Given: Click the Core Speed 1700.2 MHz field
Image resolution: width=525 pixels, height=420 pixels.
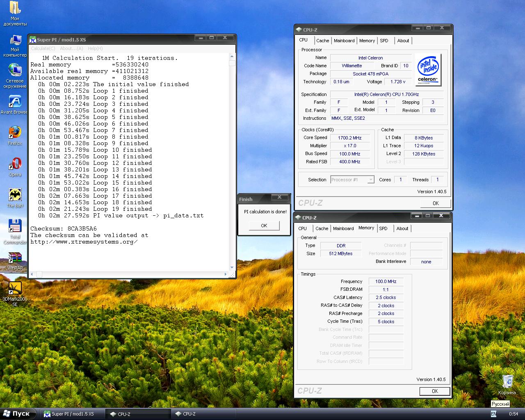Looking at the screenshot, I should [x=350, y=138].
